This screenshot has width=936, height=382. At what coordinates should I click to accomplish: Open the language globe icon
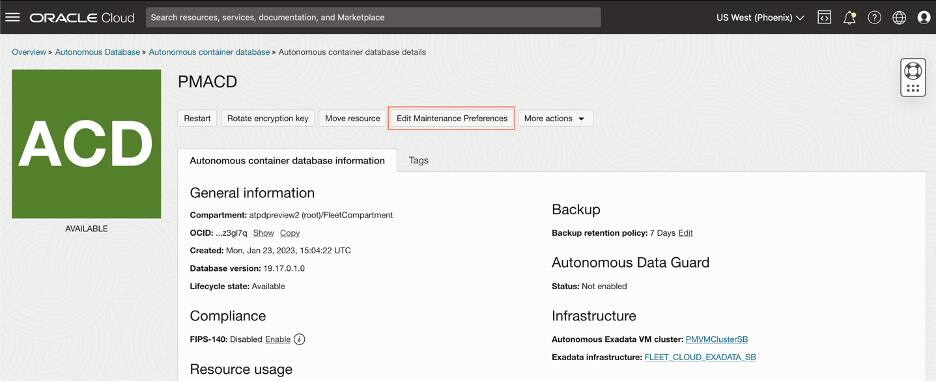click(x=899, y=17)
